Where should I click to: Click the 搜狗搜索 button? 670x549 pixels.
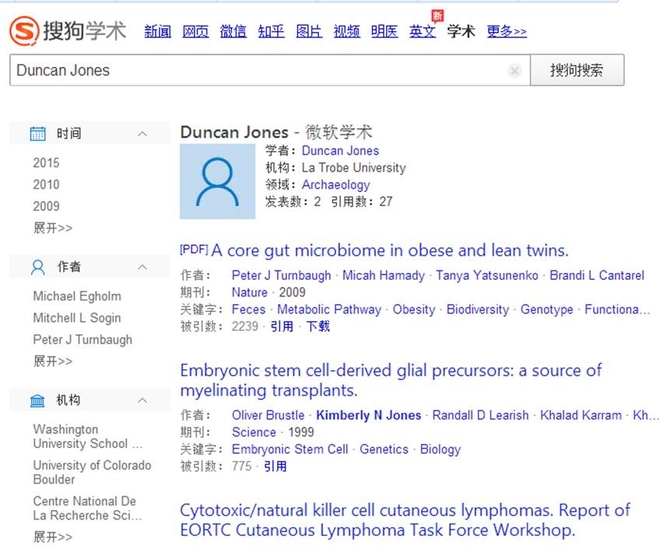tap(577, 70)
